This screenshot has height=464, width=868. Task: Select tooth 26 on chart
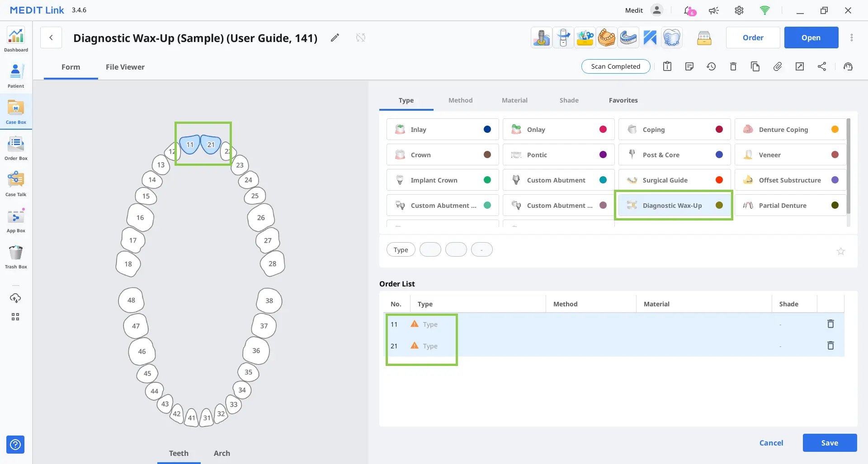click(x=261, y=217)
